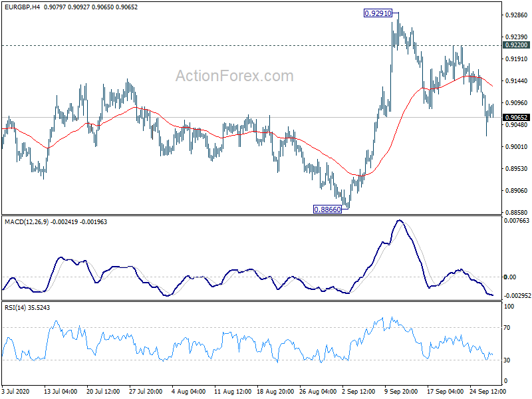
Task: Click the 0.89060 price axis label
Action: tap(517, 191)
